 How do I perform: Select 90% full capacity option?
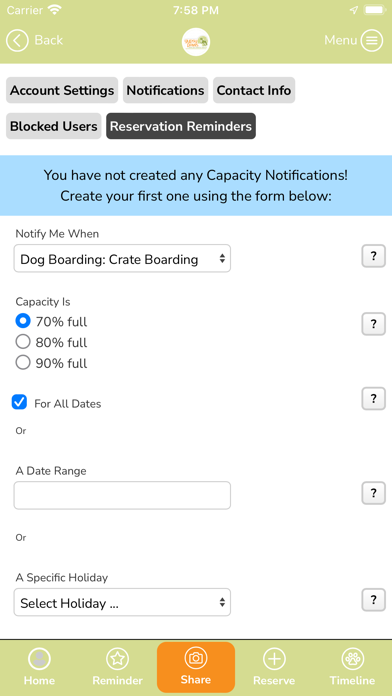pyautogui.click(x=23, y=363)
